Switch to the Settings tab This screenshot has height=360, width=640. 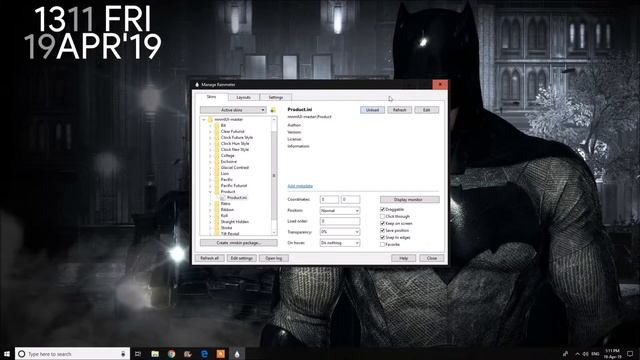tap(276, 97)
